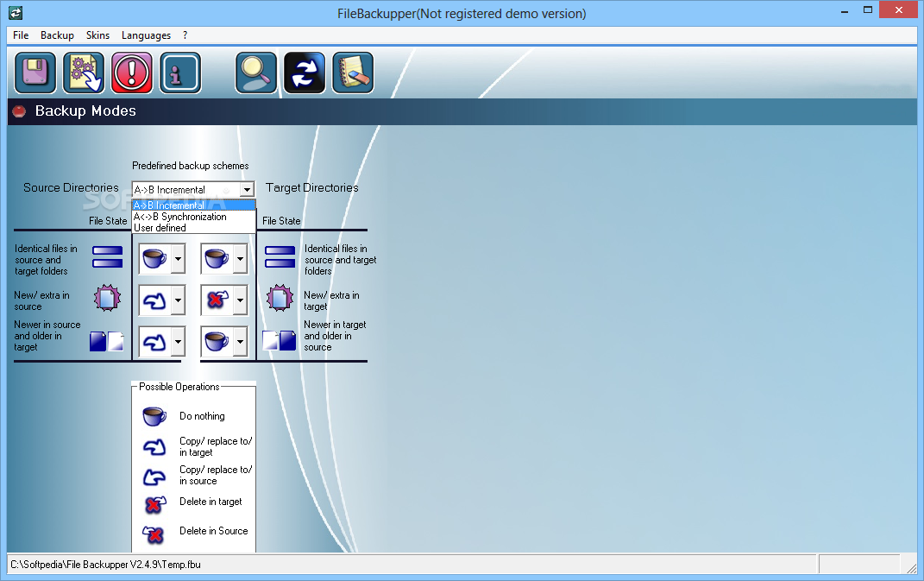Expand operation dropdown for Newer in target

coord(240,342)
